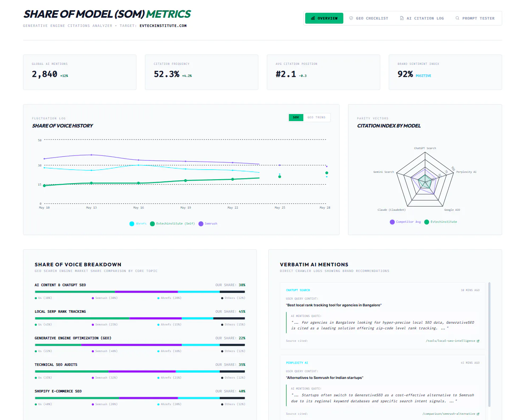Click the Verbatim AI Mentions scrollbar
This screenshot has height=420, width=511.
pyautogui.click(x=489, y=344)
